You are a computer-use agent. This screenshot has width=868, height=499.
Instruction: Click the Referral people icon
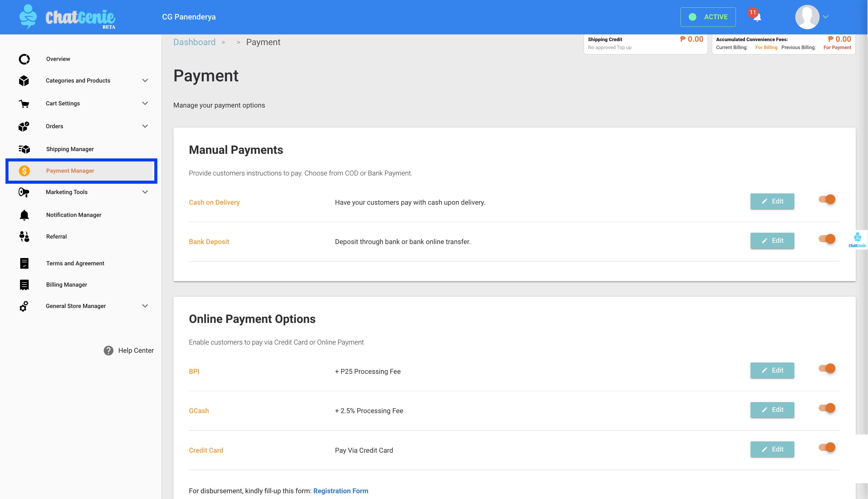click(x=24, y=236)
